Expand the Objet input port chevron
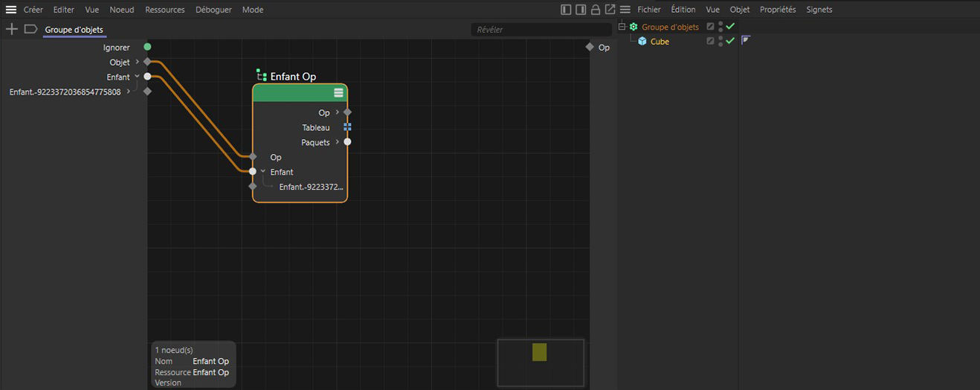This screenshot has height=390, width=980. point(138,62)
